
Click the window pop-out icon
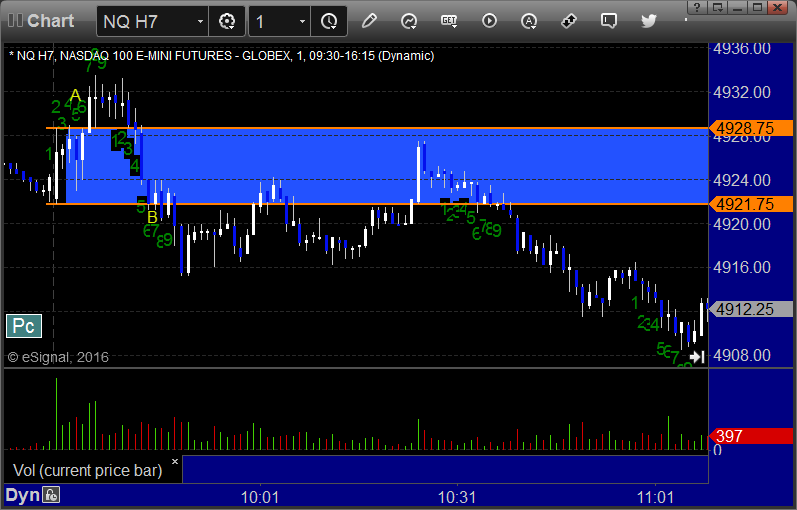tap(717, 8)
